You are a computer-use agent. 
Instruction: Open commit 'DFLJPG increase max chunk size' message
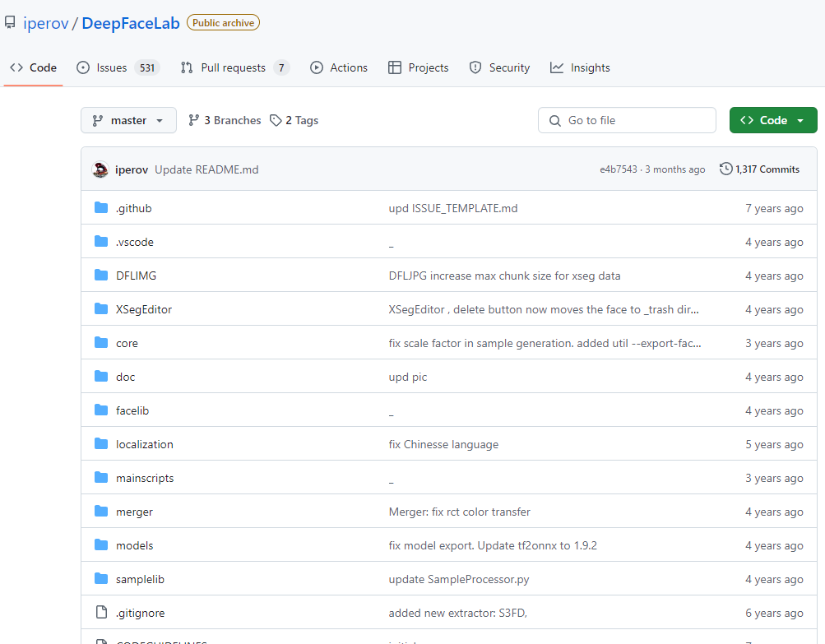point(504,276)
